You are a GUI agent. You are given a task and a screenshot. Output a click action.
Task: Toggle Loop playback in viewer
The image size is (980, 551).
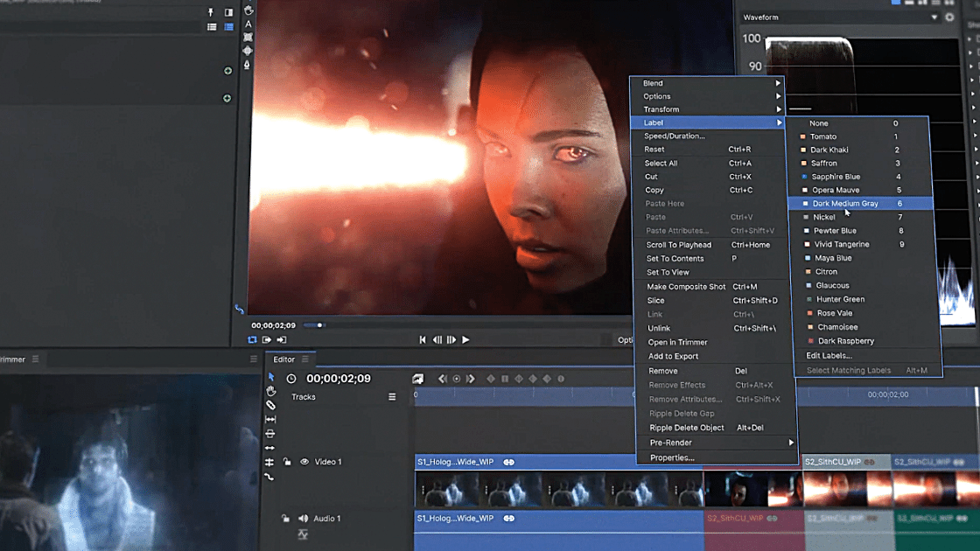click(252, 340)
